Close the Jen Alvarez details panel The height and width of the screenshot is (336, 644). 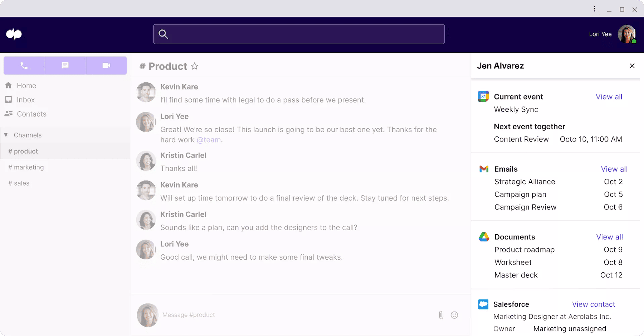(632, 66)
